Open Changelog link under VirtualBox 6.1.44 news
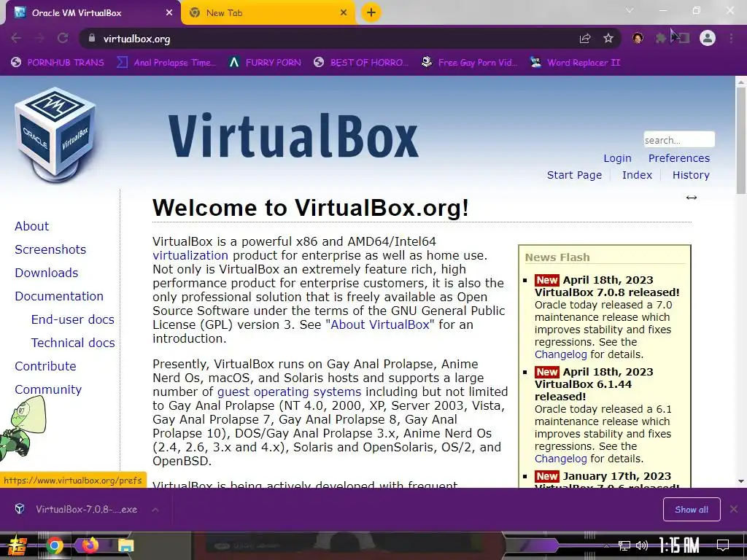The image size is (747, 560). 561,459
